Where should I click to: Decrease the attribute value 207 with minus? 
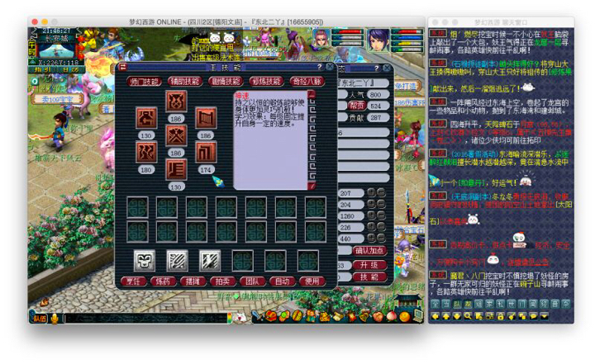tap(381, 193)
